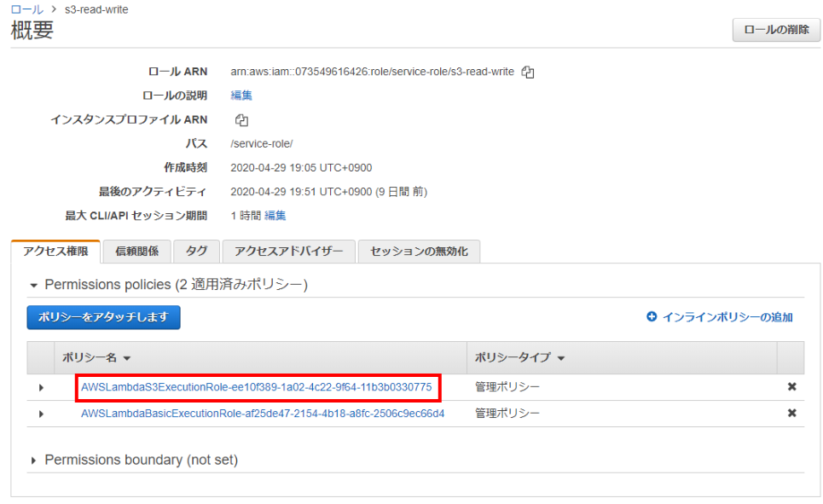This screenshot has height=504, width=823.
Task: Sort by ポリシー名 column arrow
Action: click(126, 358)
